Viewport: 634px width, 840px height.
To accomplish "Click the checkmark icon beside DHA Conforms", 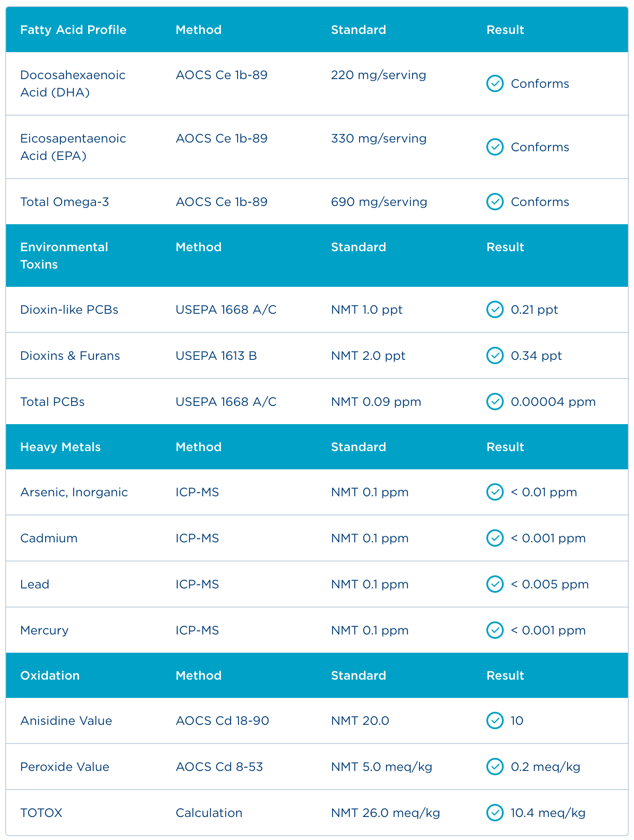I will [495, 83].
